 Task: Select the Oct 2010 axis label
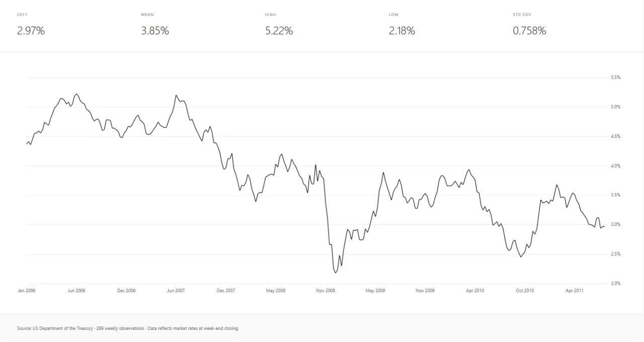(x=525, y=291)
